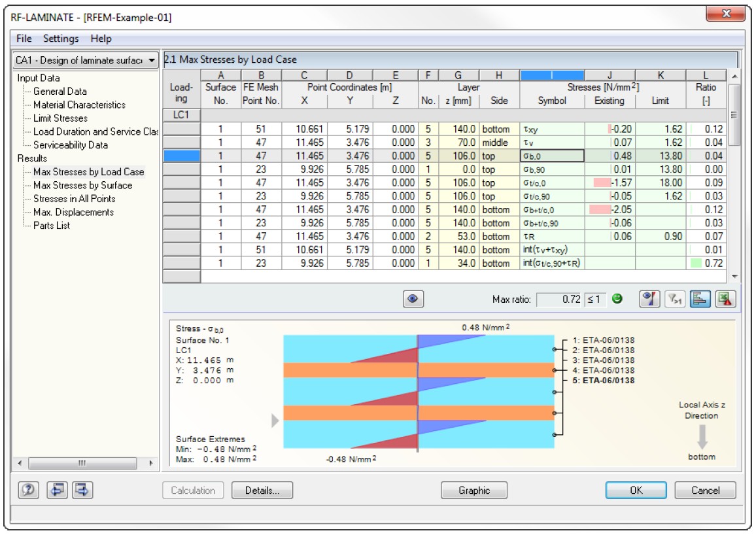The height and width of the screenshot is (535, 756).
Task: Open the CA1 design case dropdown
Action: [86, 60]
